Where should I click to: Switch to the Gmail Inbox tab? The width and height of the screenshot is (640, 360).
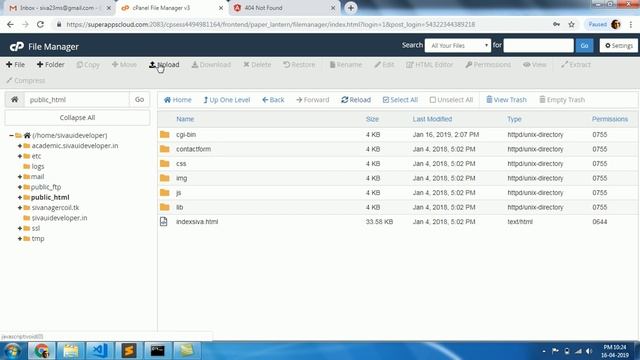[60, 8]
